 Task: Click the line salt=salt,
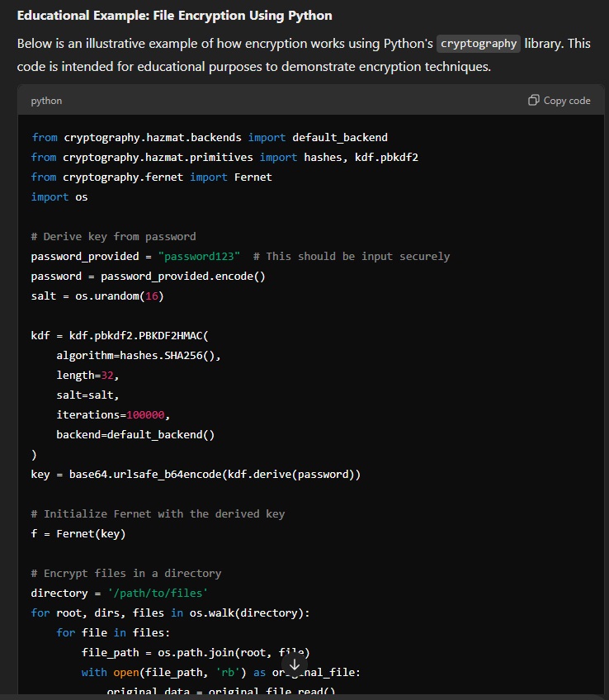coord(87,395)
